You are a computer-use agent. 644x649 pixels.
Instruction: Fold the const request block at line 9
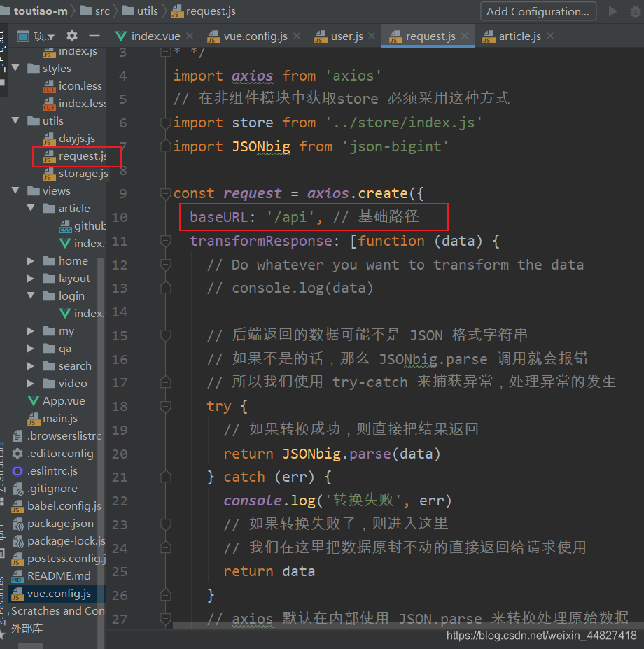pos(166,193)
